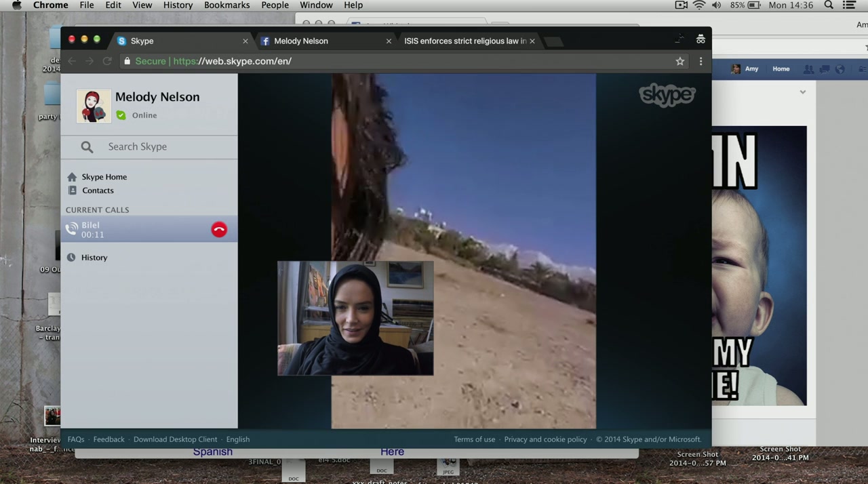End the call with Bilel
This screenshot has height=484, width=868.
[x=219, y=230]
